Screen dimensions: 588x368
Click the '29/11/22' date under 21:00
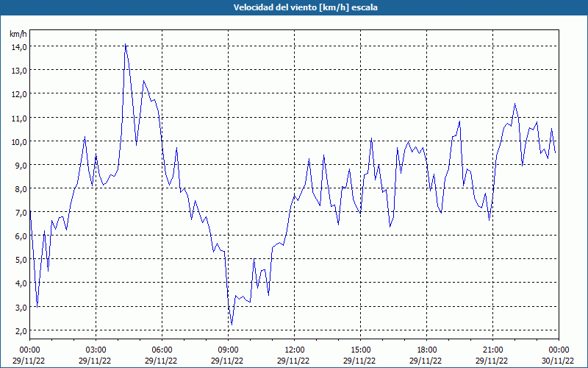click(492, 361)
